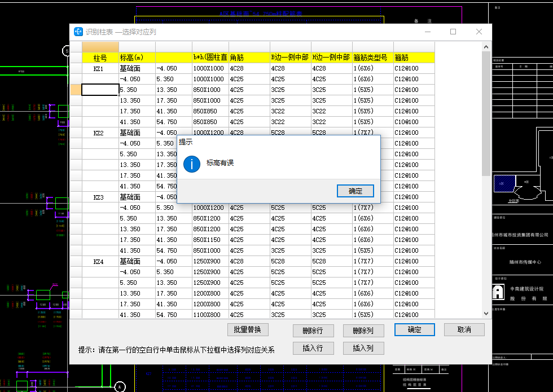
Task: Click the 确定 button in the 提示 message box
Action: 355,191
